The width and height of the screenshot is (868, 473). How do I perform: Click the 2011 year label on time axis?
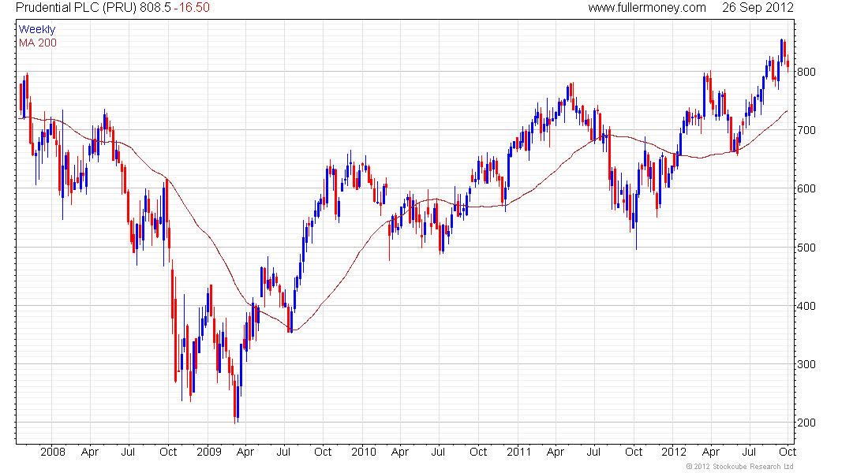pos(518,452)
